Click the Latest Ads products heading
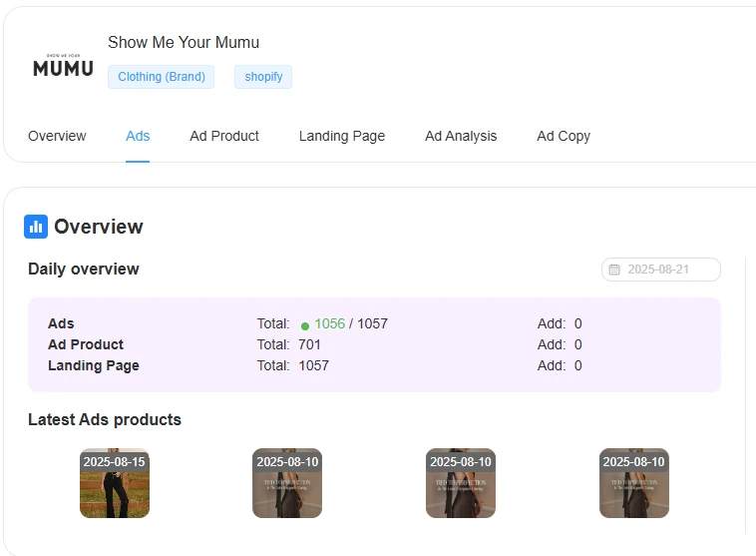This screenshot has height=556, width=756. 105,419
